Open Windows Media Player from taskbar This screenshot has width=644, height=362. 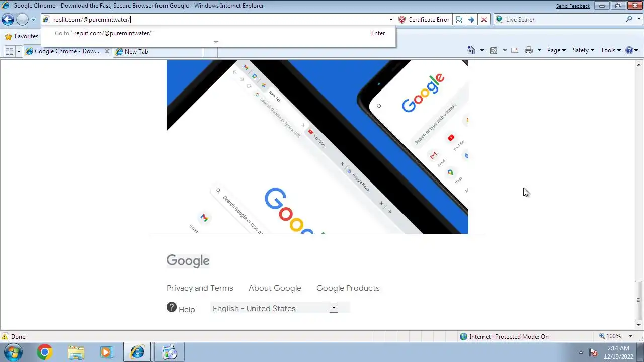(106, 352)
